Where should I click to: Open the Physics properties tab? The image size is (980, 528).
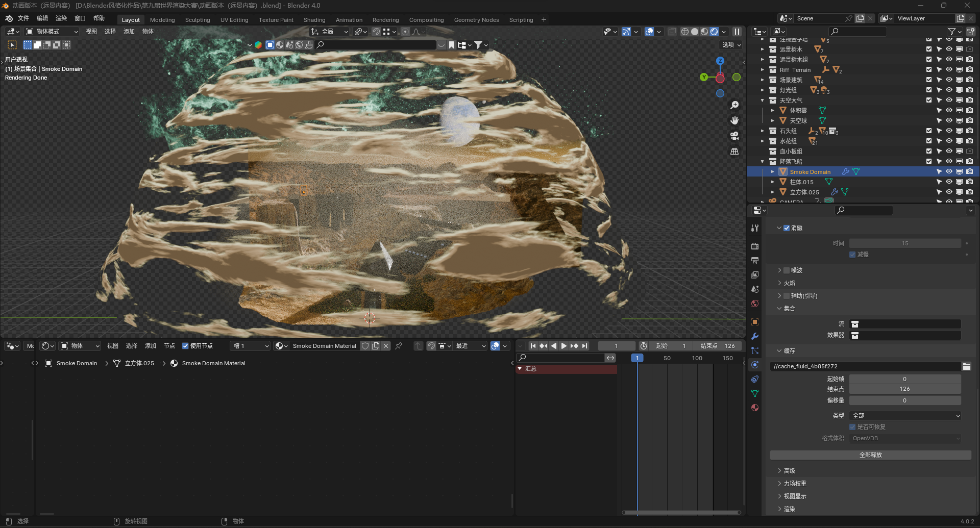[755, 364]
